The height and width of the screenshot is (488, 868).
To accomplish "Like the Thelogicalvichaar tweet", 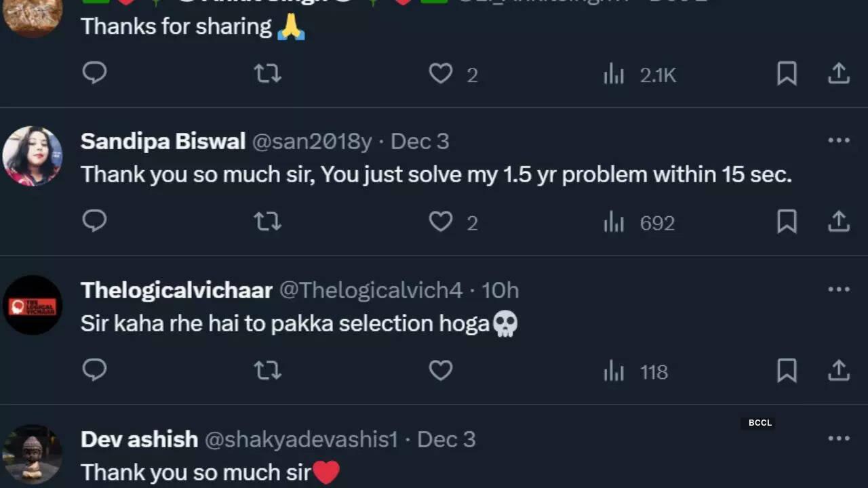I will coord(441,370).
